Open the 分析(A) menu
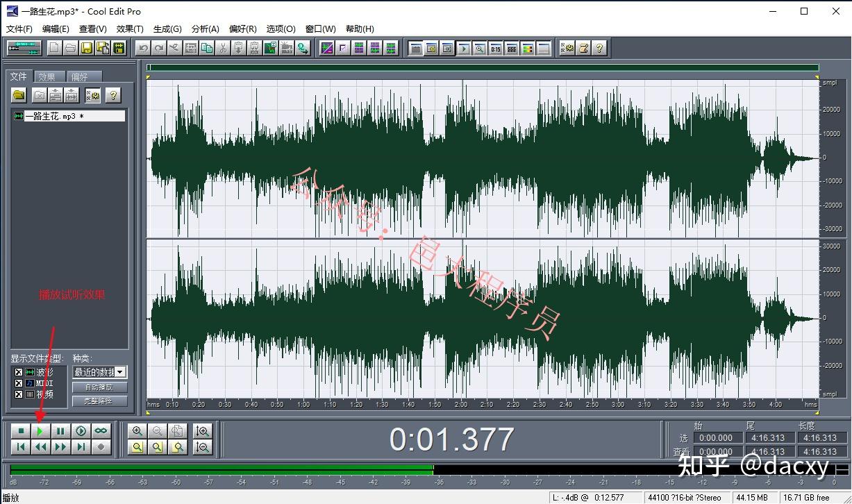This screenshot has width=852, height=504. (x=205, y=28)
